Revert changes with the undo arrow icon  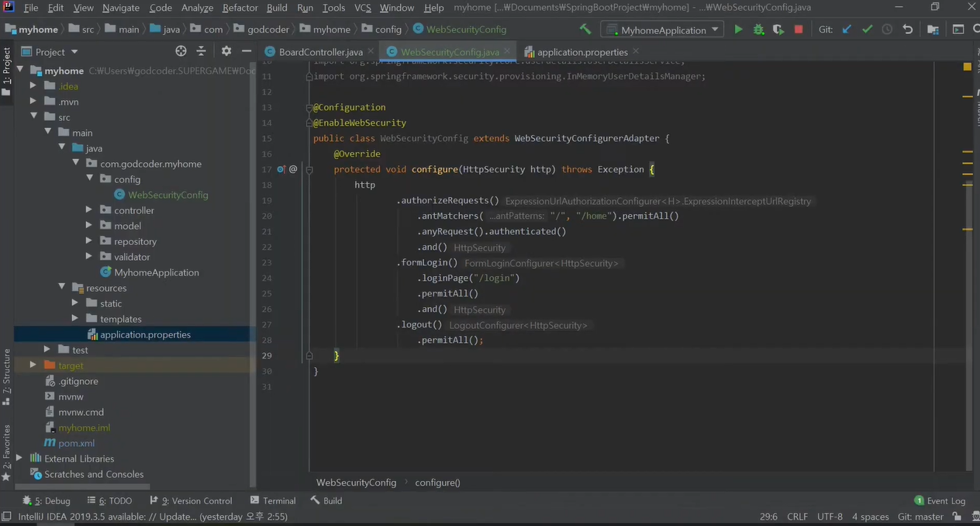[x=907, y=29]
